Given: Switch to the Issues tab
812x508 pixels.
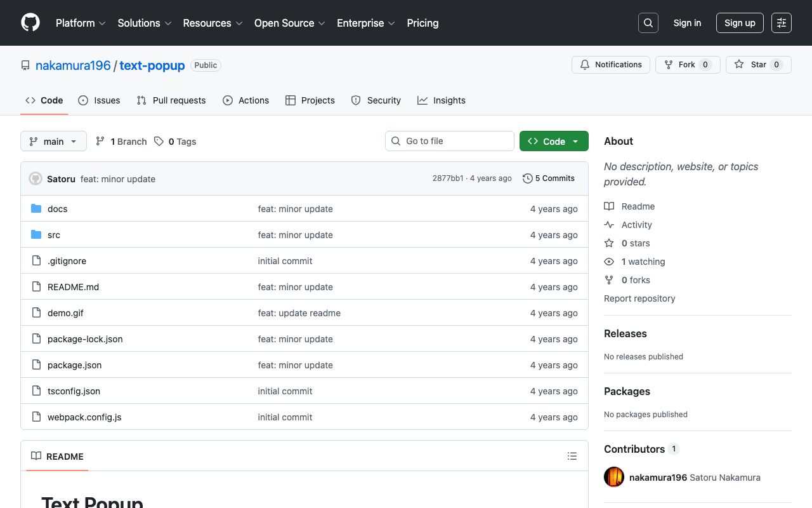Looking at the screenshot, I should pos(99,100).
